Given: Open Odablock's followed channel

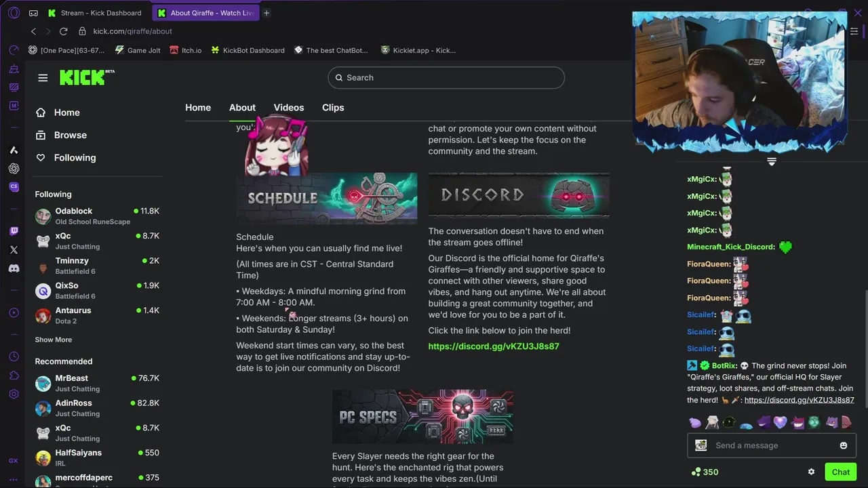Looking at the screenshot, I should coord(98,216).
